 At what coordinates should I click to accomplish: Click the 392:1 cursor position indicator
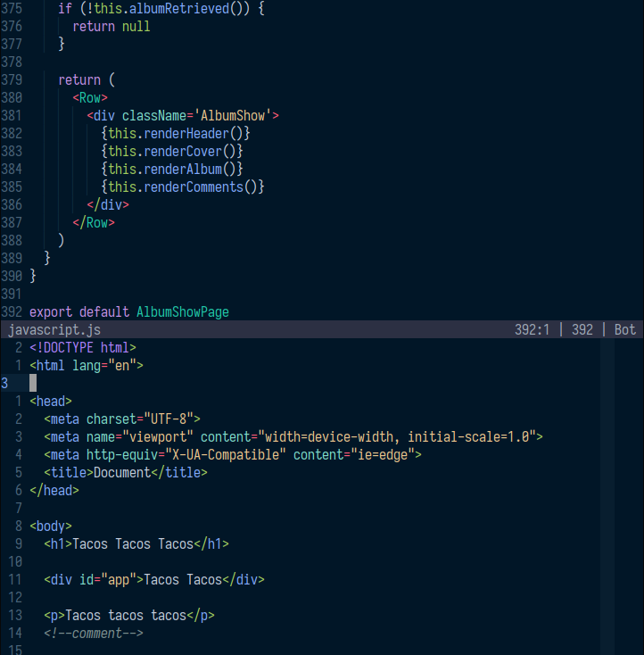[x=532, y=330]
